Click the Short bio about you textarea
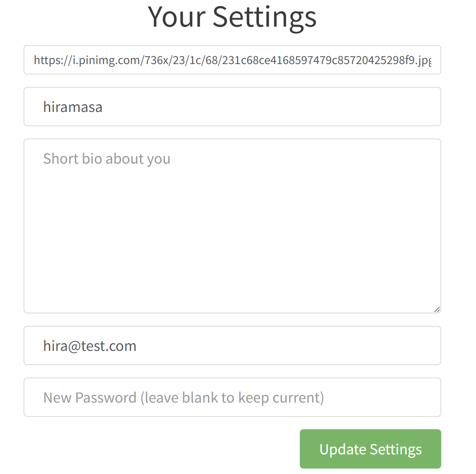Viewport: 476px width, 474px height. 232,226
